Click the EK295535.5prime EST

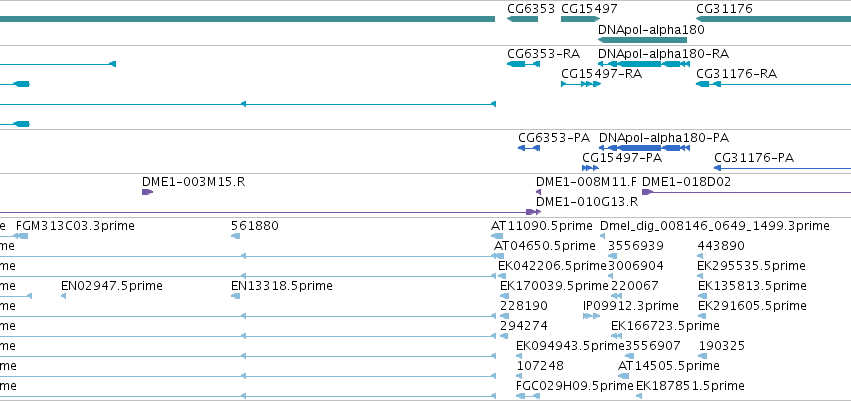coord(702,276)
